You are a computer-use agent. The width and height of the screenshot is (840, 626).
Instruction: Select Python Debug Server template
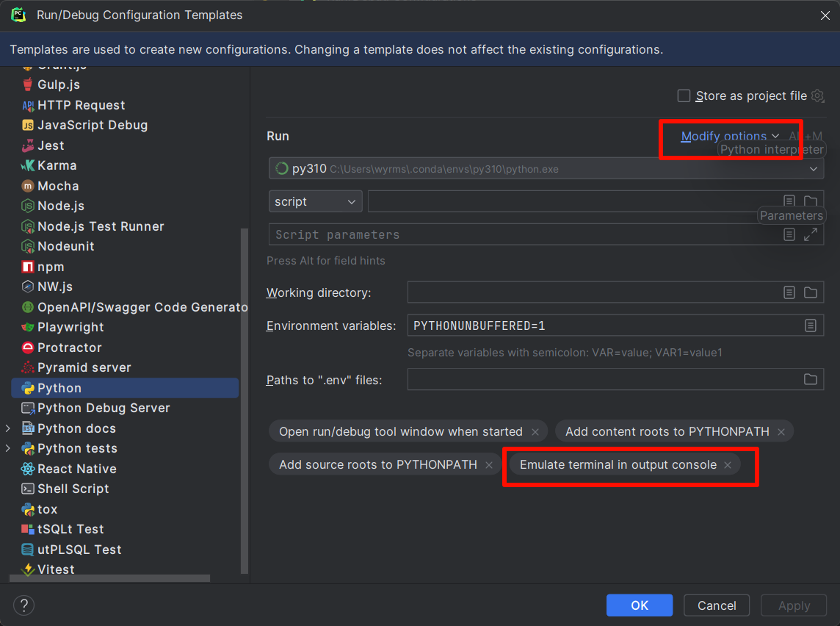tap(104, 408)
